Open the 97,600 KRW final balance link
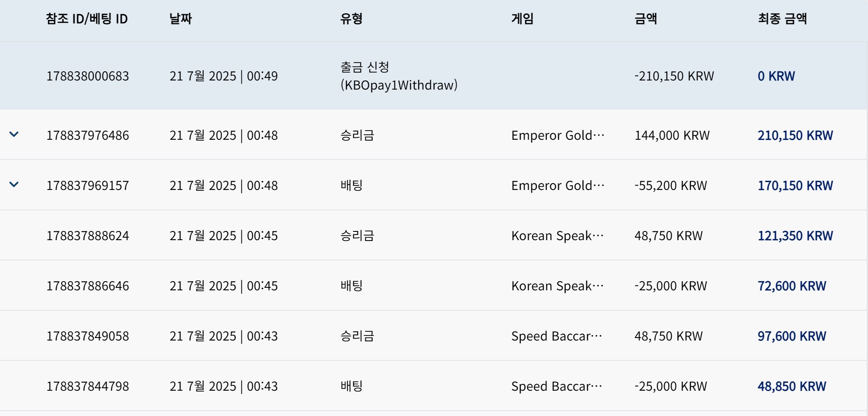 (792, 336)
